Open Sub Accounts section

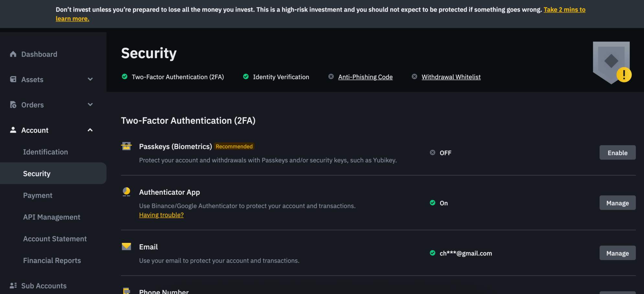pos(44,286)
